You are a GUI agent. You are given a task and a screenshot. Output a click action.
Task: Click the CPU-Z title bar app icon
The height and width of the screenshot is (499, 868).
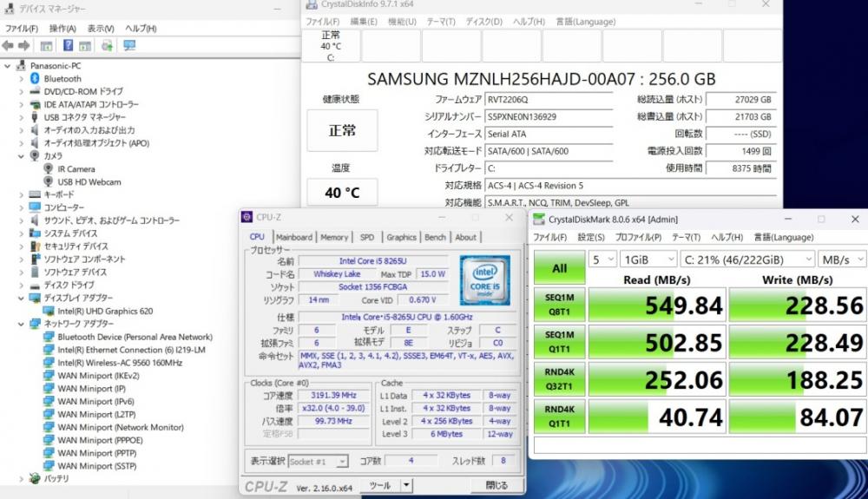(x=247, y=217)
